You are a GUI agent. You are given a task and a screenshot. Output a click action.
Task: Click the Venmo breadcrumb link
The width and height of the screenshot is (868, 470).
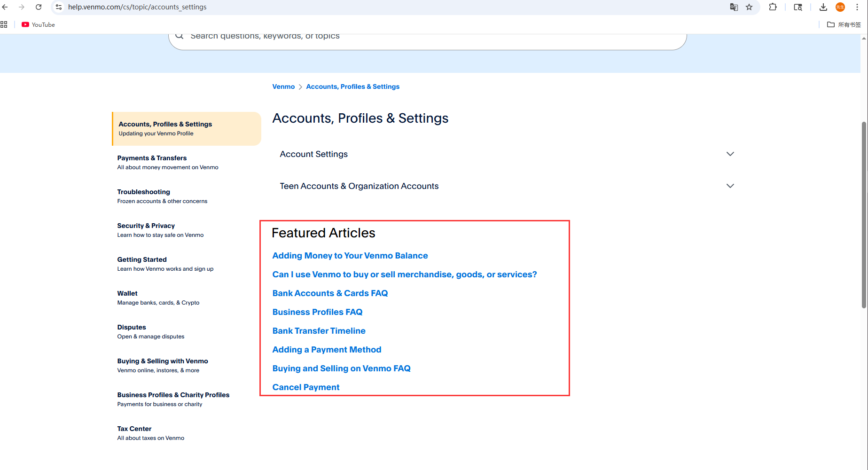(283, 87)
